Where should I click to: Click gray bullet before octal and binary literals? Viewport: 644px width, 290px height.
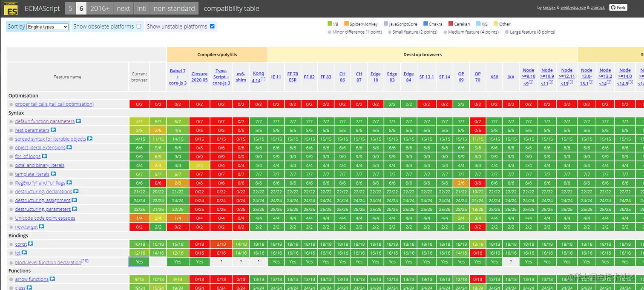click(x=11, y=166)
